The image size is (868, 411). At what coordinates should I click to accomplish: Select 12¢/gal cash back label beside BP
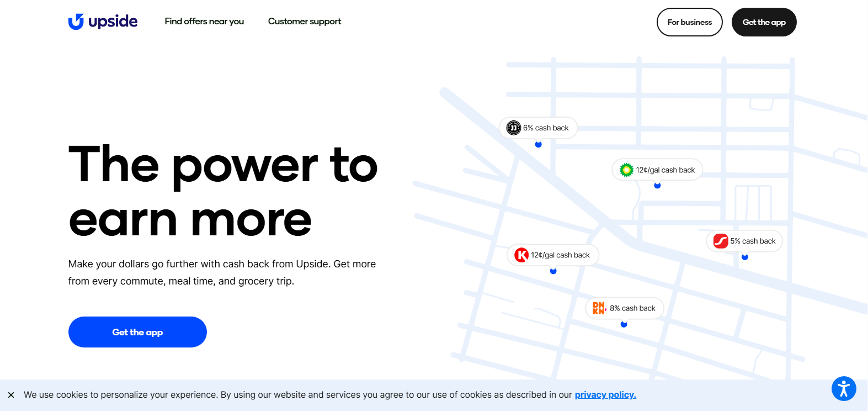pos(665,170)
